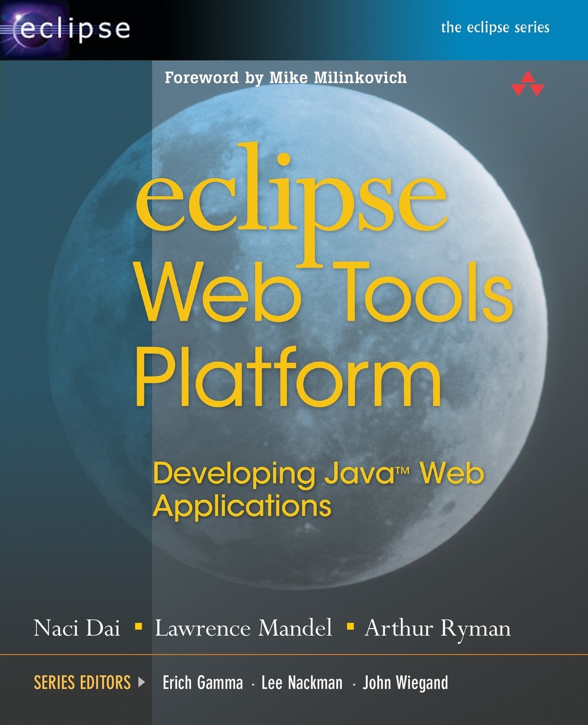Click author name 'Lawrence Mandel'
588x725 pixels.
click(x=244, y=628)
